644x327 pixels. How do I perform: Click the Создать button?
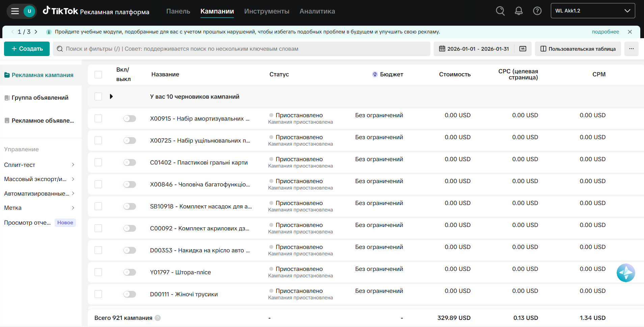tap(27, 49)
